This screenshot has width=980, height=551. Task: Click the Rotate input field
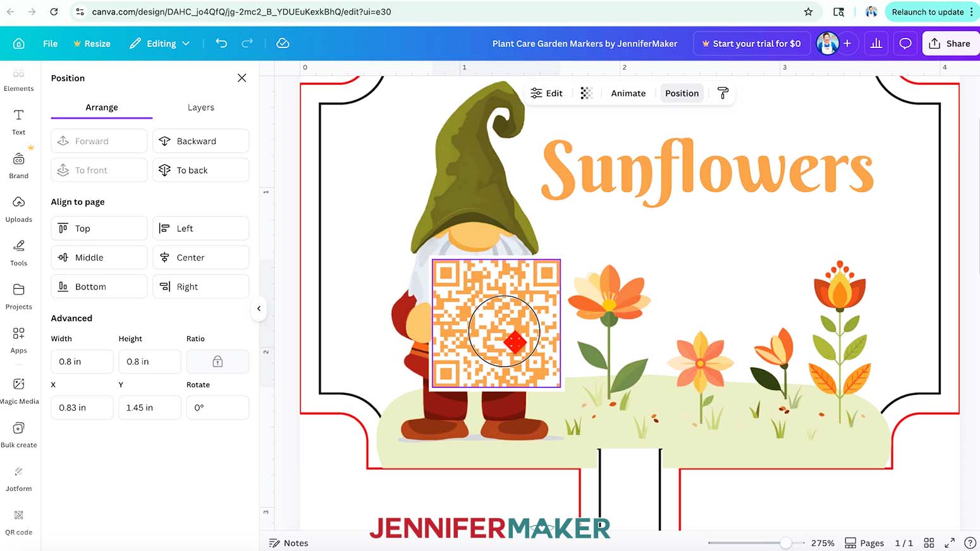coord(217,408)
